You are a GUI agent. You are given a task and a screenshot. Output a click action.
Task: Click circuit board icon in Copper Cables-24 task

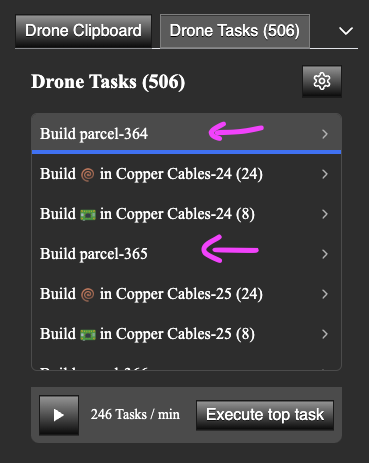(88, 215)
